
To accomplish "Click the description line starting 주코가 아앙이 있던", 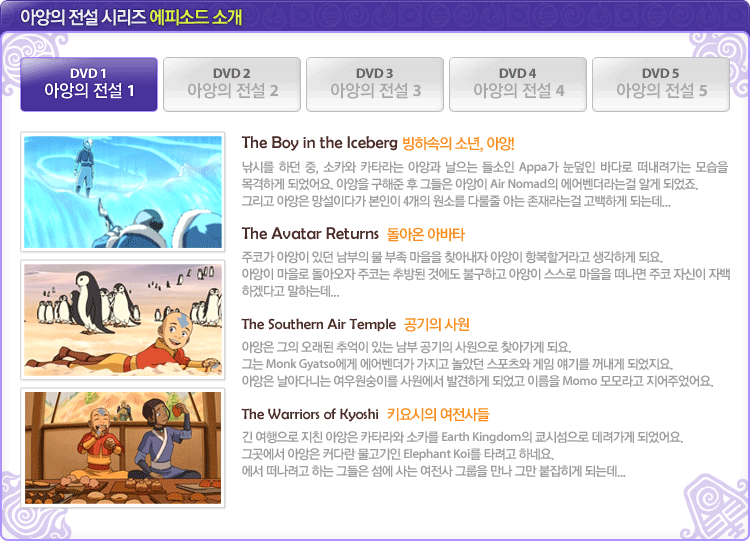I will [x=452, y=257].
